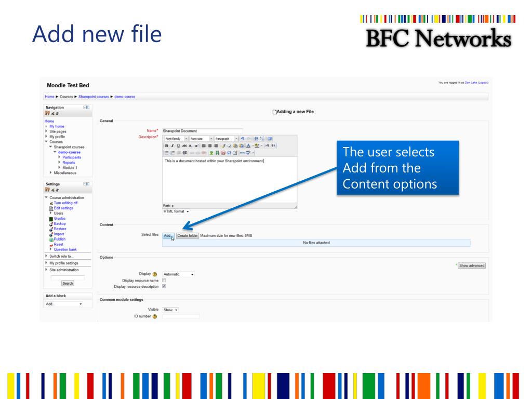This screenshot has width=532, height=399.
Task: Align text right in editor
Action: 216,146
